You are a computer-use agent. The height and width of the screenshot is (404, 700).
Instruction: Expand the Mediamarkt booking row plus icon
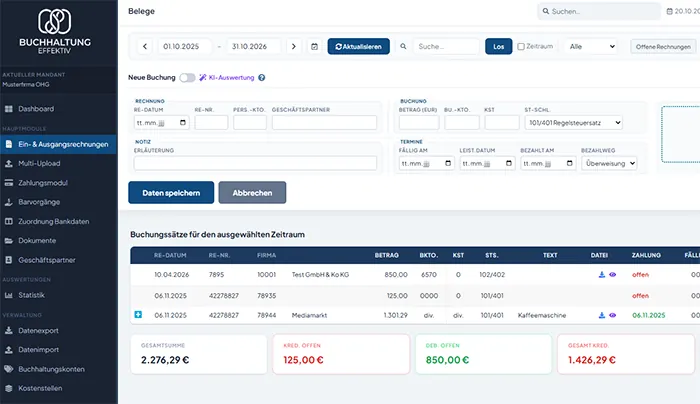pos(138,315)
